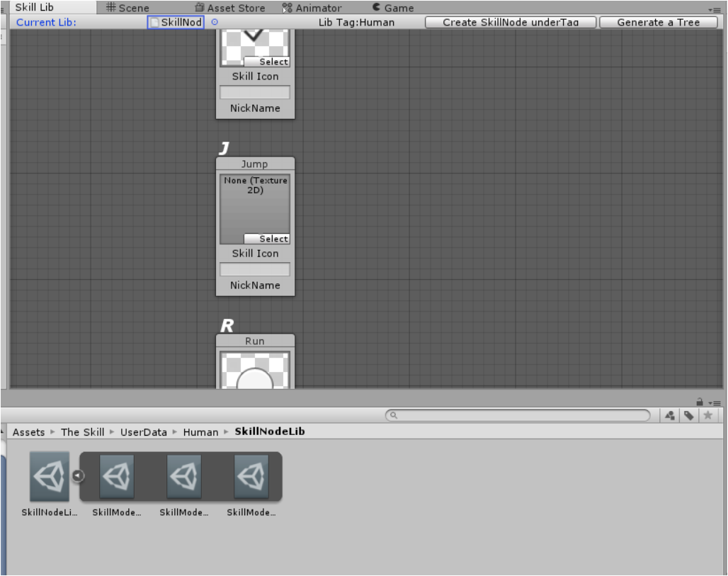Select the Run node header
728x576 pixels.
coord(255,341)
